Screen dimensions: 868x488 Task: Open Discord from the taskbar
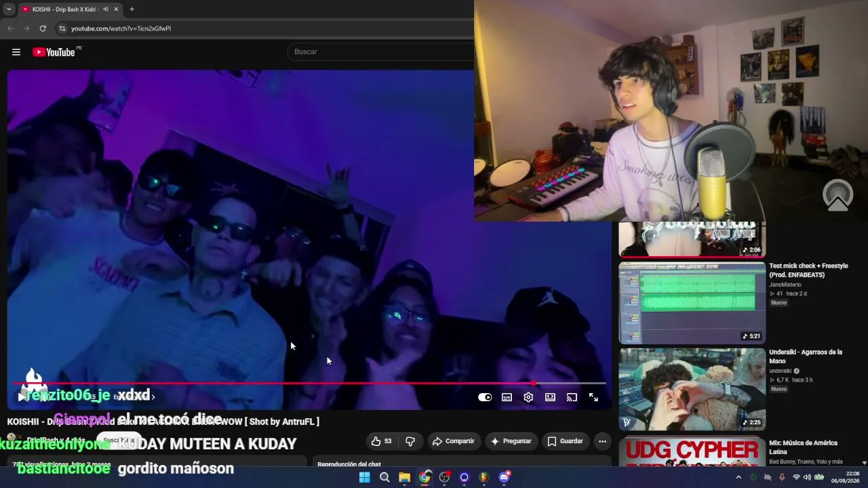pyautogui.click(x=504, y=477)
